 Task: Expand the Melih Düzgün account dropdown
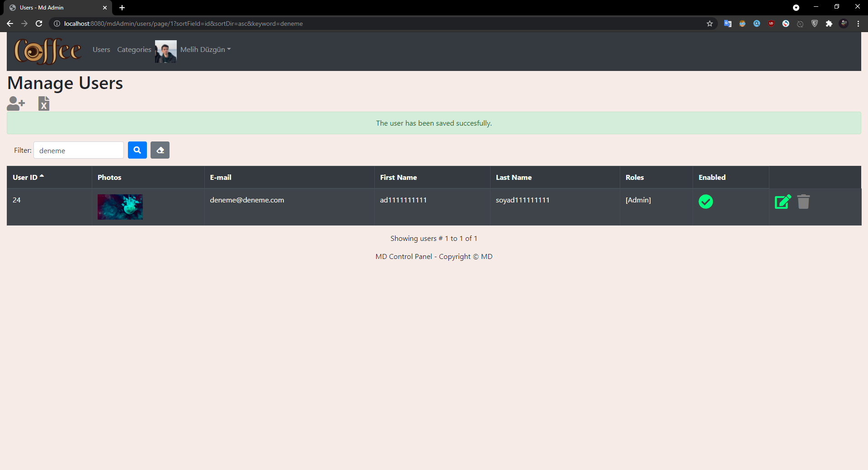point(205,50)
